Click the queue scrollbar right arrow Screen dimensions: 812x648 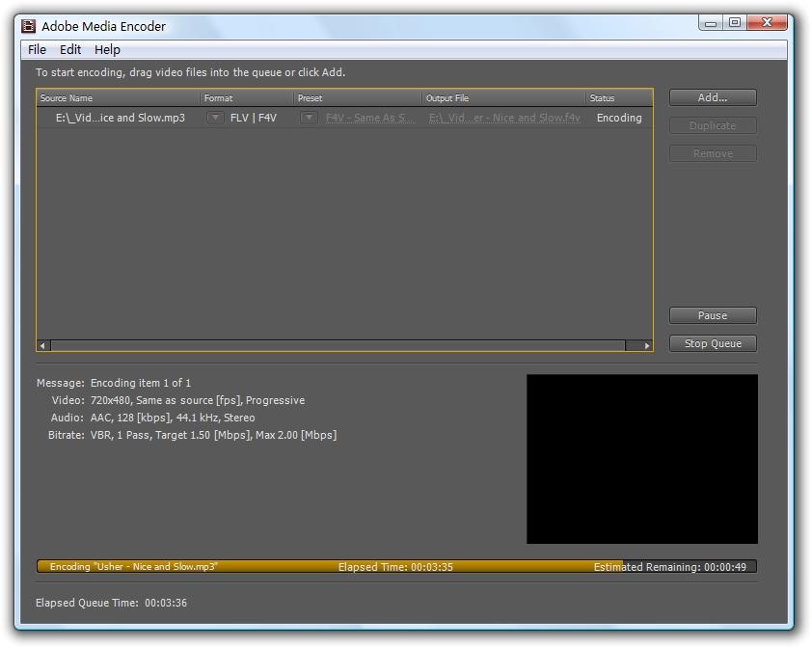[646, 345]
